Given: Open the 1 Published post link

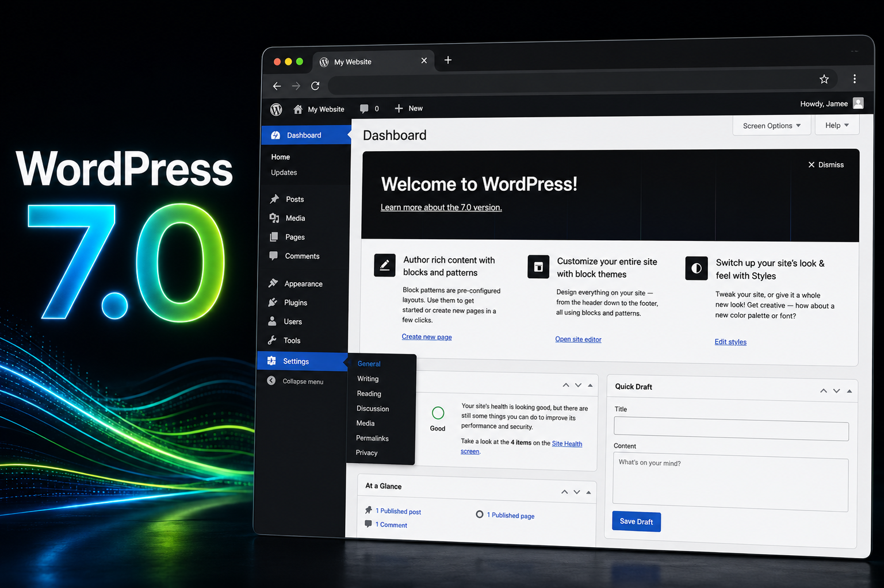Looking at the screenshot, I should (x=398, y=511).
